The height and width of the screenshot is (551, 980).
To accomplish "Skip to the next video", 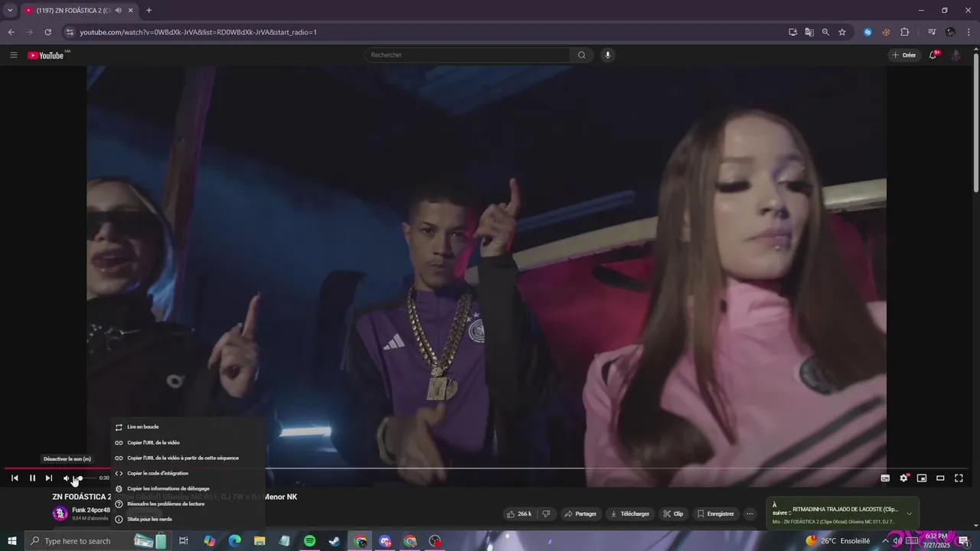I will (49, 478).
